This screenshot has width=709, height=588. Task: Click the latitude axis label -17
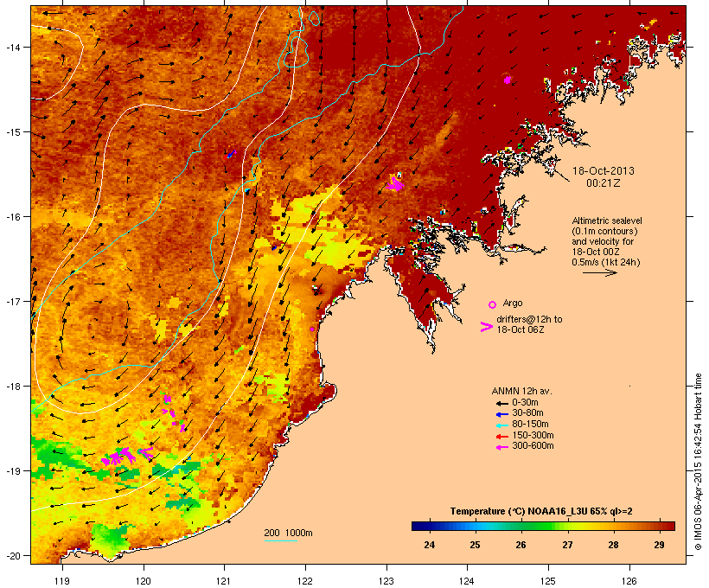(12, 301)
